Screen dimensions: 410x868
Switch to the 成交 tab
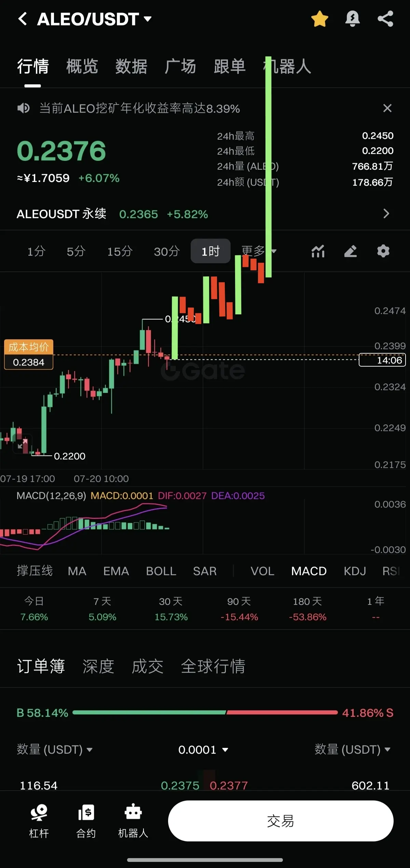click(x=148, y=666)
